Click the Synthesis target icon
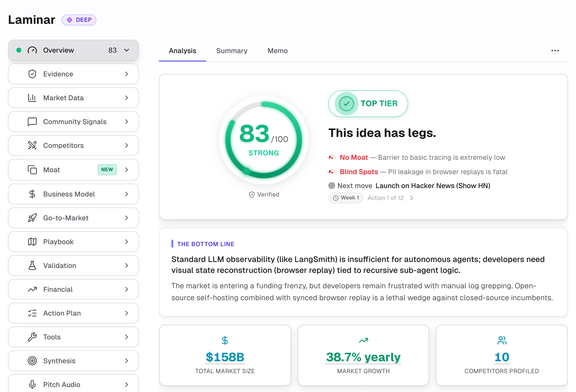Viewport: 576px width, 392px height. click(32, 361)
